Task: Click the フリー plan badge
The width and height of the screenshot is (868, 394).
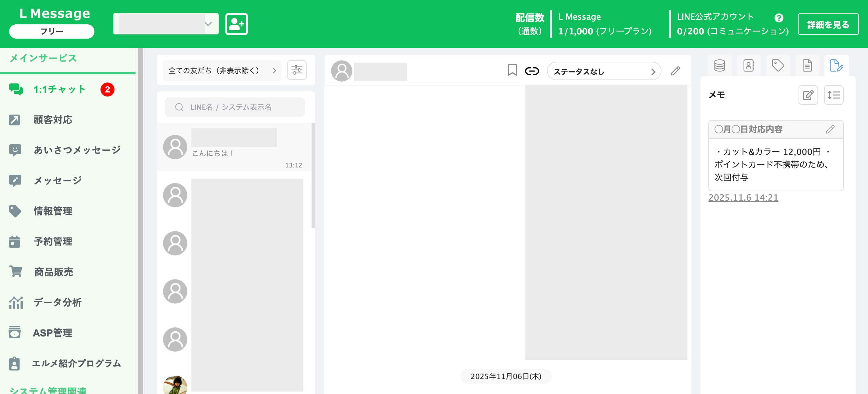Action: (x=51, y=32)
